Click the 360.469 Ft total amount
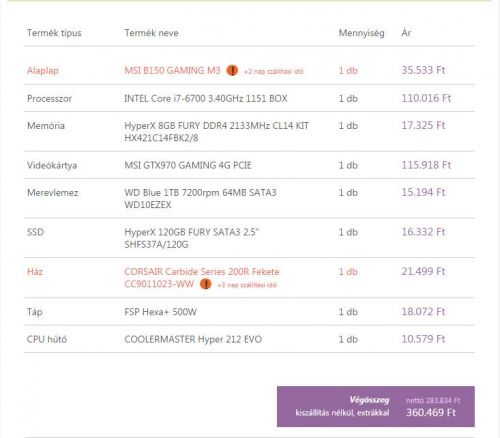Image resolution: width=500 pixels, height=438 pixels. click(431, 413)
